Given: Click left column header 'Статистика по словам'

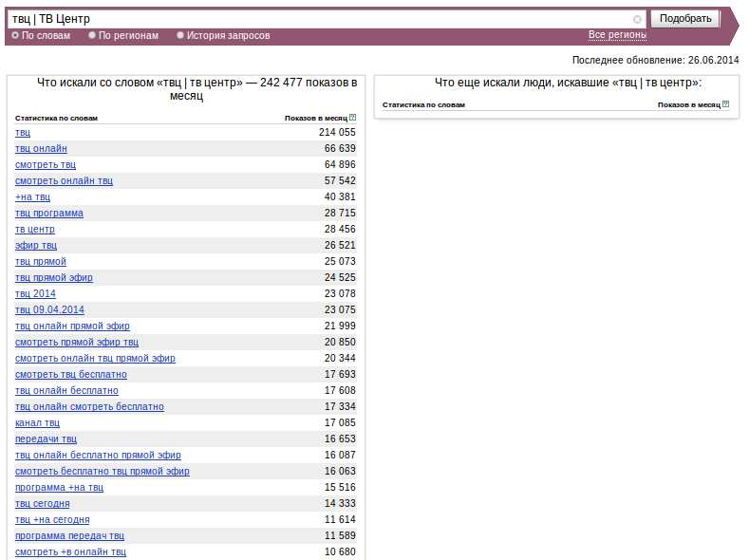Looking at the screenshot, I should coord(56,118).
